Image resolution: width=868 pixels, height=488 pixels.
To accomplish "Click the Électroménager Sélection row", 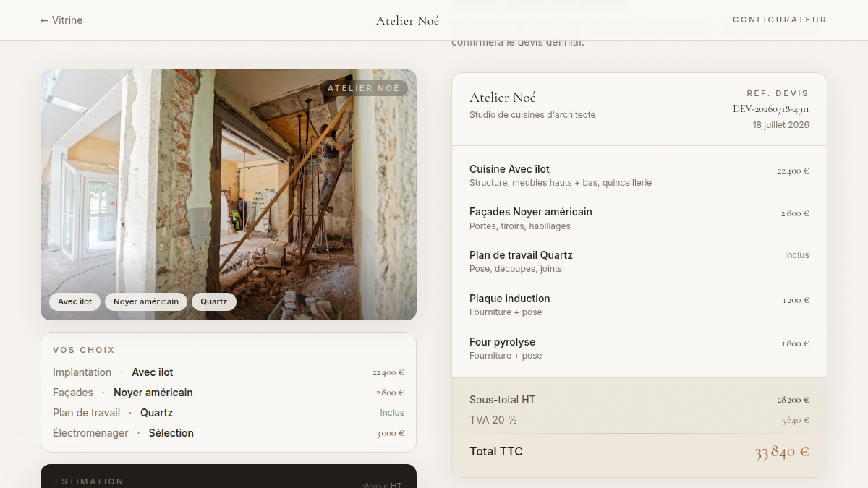I will 229,433.
